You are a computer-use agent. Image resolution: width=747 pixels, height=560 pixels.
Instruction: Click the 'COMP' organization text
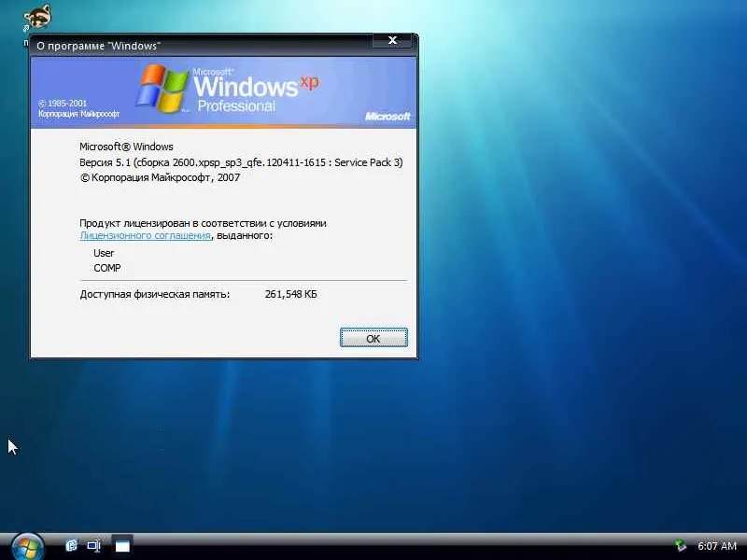click(x=107, y=268)
